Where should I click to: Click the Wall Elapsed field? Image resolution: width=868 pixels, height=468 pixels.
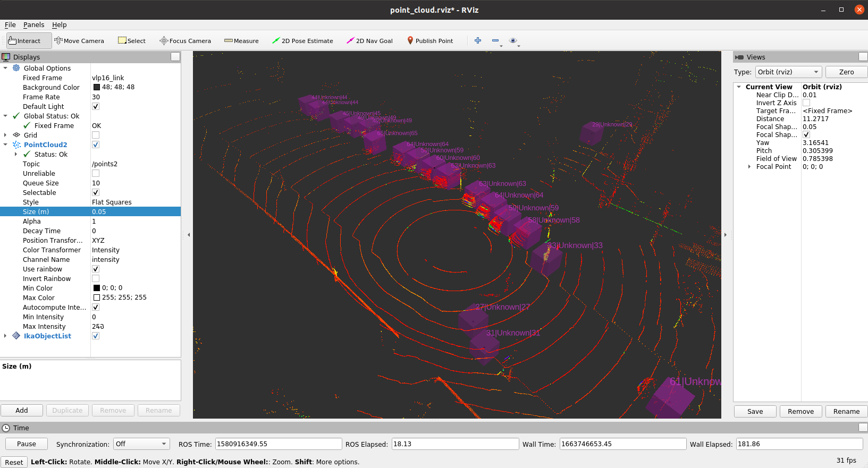[799, 444]
